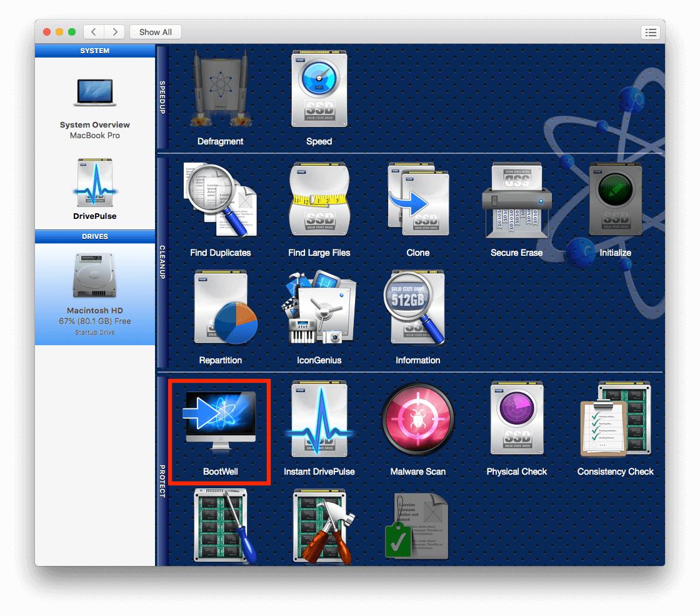Select IconGenius
This screenshot has height=616, width=700.
[319, 308]
